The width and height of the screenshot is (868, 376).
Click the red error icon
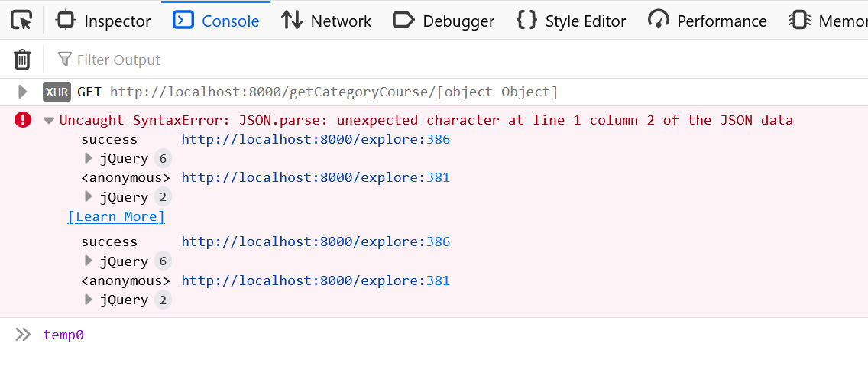[23, 119]
